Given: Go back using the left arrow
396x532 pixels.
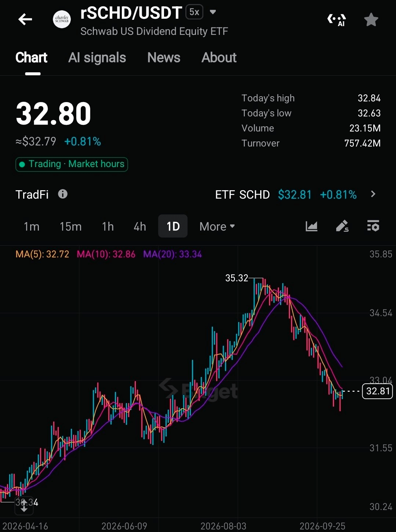Looking at the screenshot, I should pyautogui.click(x=25, y=19).
